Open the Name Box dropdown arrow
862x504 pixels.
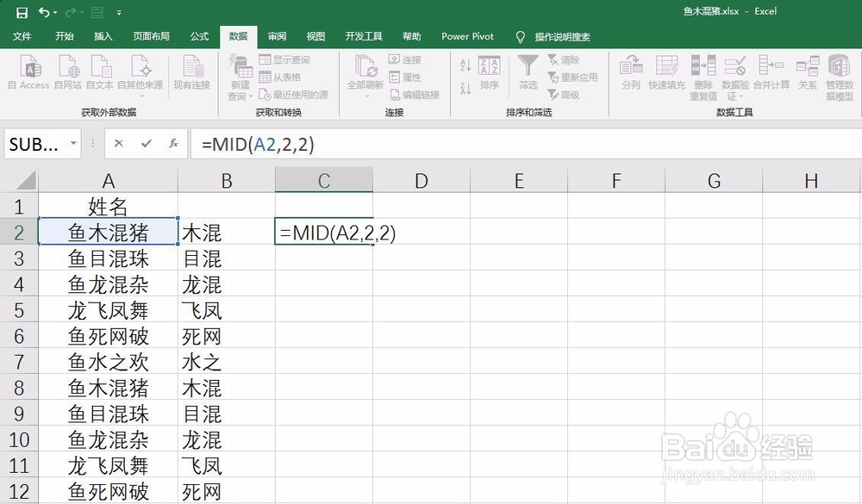coord(73,144)
